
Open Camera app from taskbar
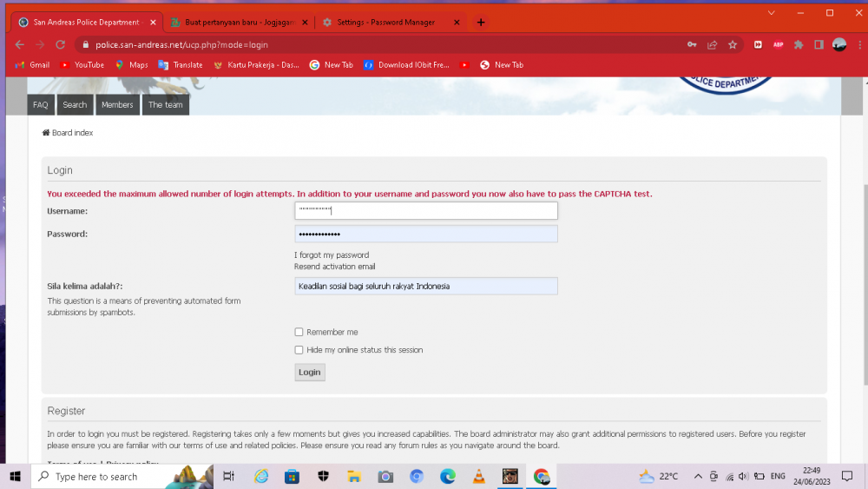385,476
